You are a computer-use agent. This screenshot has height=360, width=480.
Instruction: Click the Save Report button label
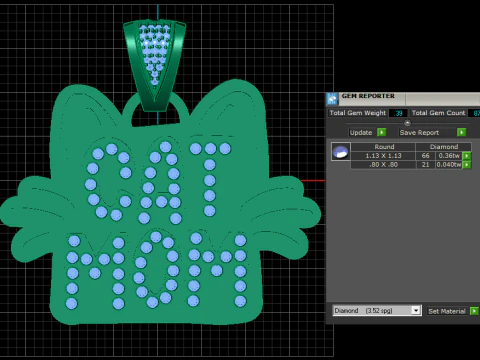(419, 132)
